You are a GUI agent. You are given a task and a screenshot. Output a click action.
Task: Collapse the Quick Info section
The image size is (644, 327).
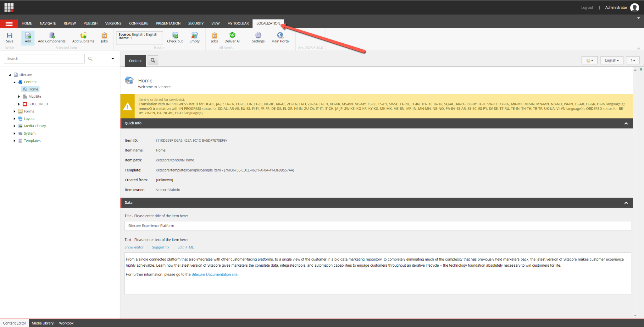click(626, 123)
